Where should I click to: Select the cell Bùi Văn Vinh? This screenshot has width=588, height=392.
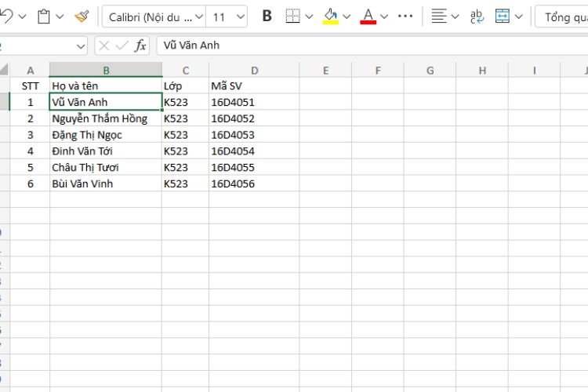(x=106, y=183)
